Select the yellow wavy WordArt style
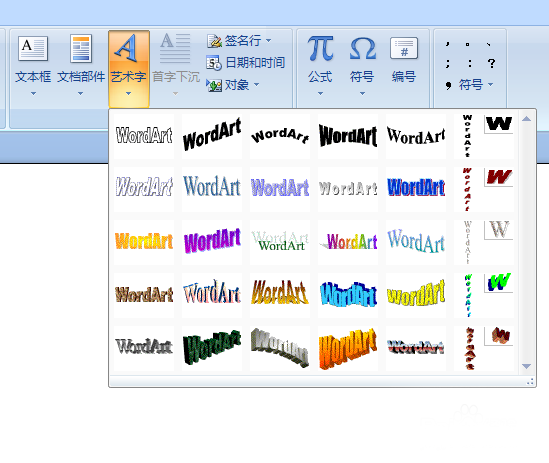Screen dimensions: 549x463 [x=416, y=294]
